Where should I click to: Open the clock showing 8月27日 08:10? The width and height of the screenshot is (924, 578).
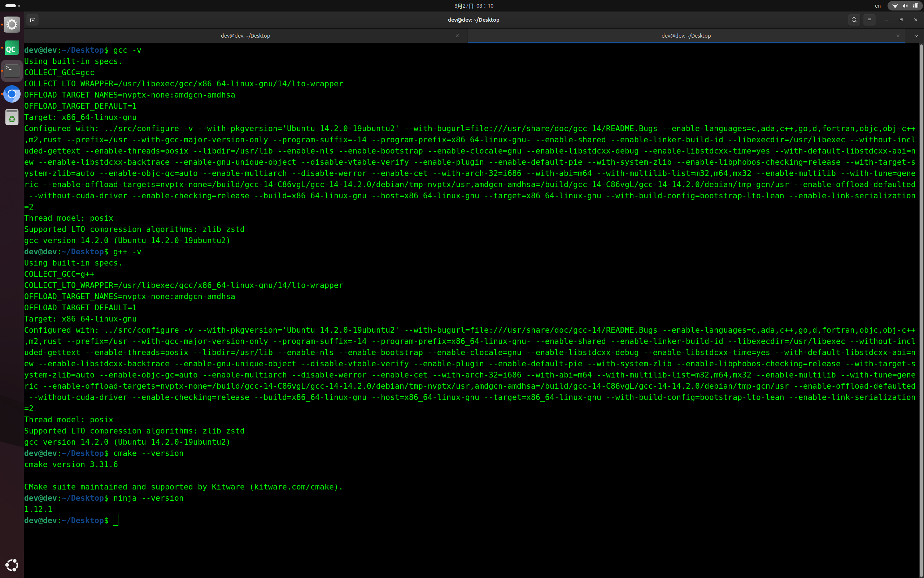pyautogui.click(x=474, y=6)
